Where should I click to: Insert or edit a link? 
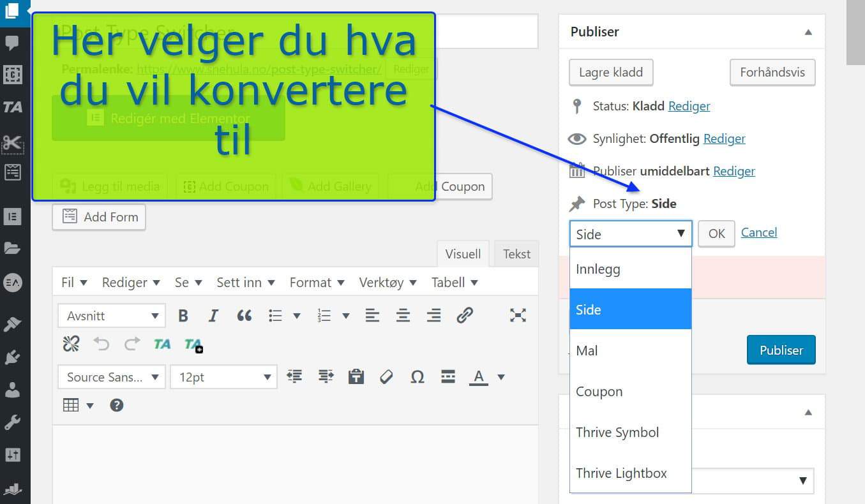(x=465, y=315)
